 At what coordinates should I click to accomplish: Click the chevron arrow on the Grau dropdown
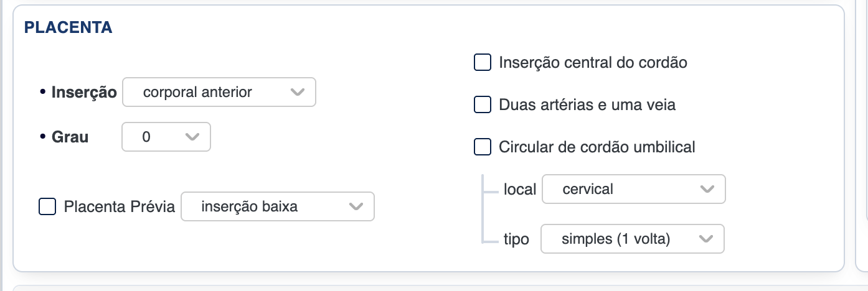(x=192, y=137)
